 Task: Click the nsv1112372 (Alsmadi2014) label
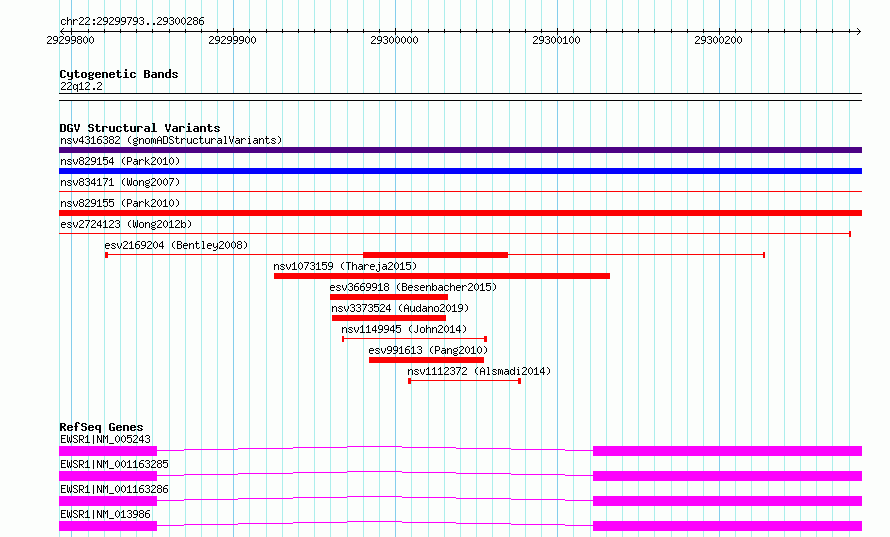click(479, 371)
